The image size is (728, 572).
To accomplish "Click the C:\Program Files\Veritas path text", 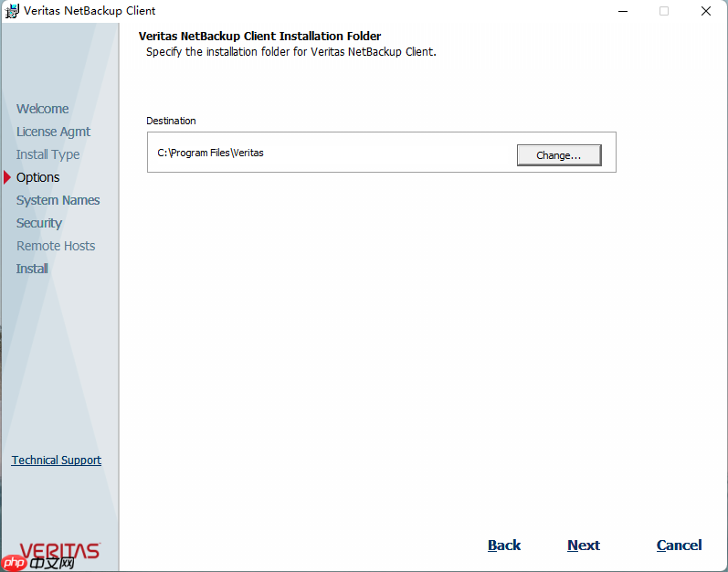I will [x=210, y=153].
